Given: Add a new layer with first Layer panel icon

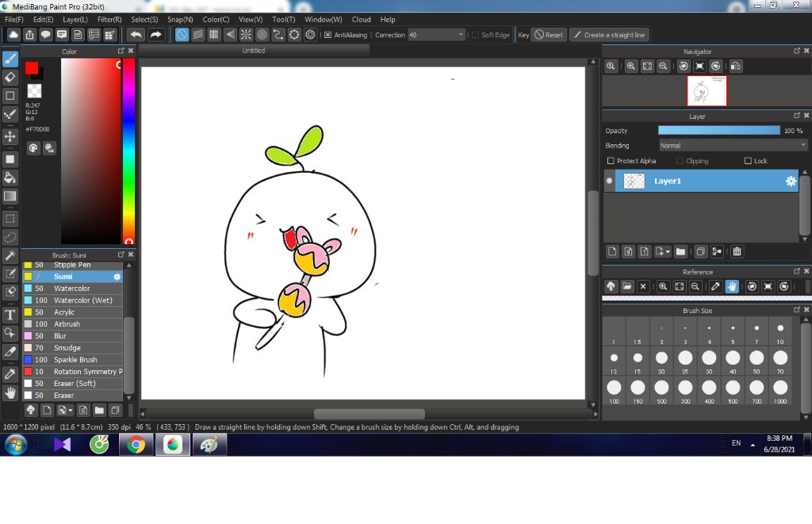Looking at the screenshot, I should (x=612, y=251).
